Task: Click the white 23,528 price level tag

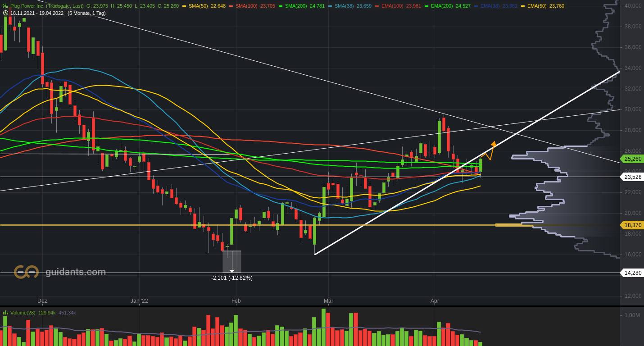Action: (632, 177)
